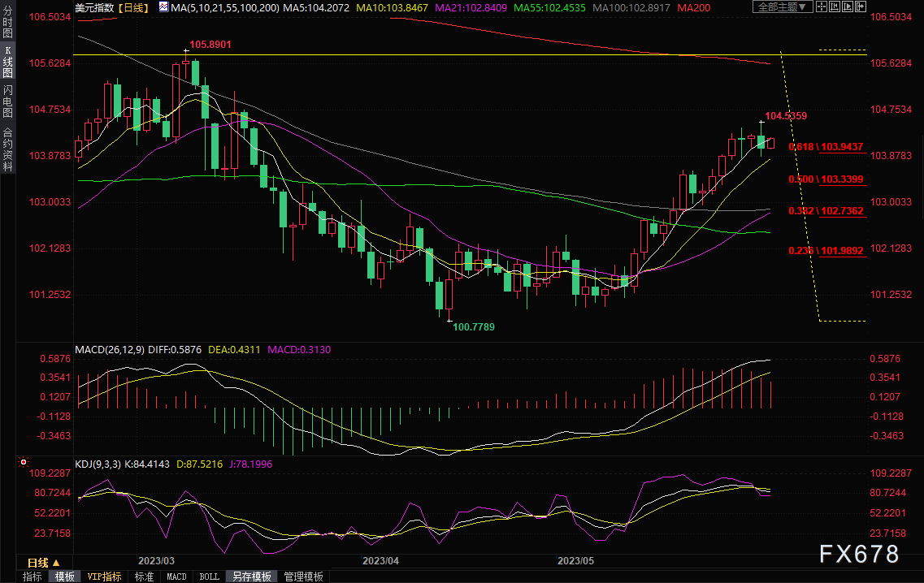Click the expand-right panel icon
Screen dimensions: 924x583
861,7
